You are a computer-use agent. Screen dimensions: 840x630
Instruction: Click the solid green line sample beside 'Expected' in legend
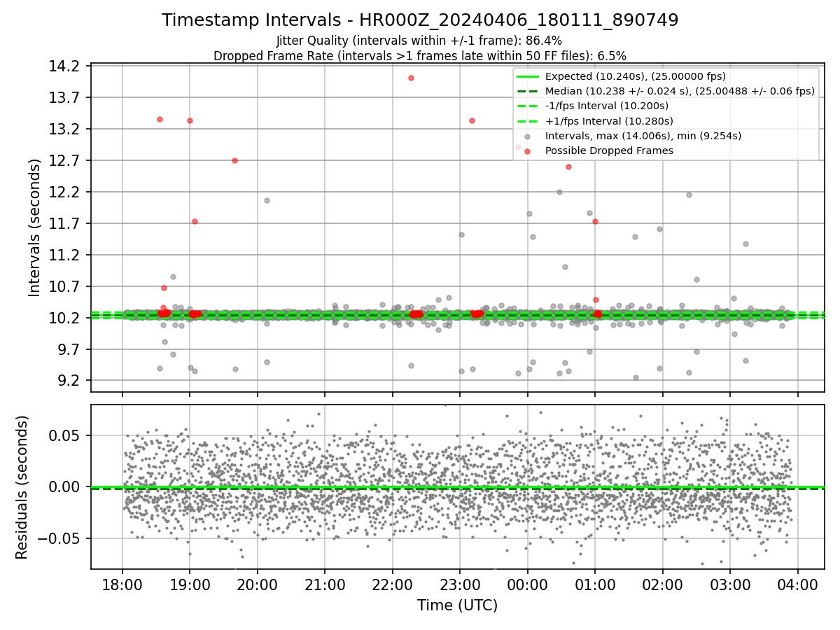pyautogui.click(x=528, y=76)
